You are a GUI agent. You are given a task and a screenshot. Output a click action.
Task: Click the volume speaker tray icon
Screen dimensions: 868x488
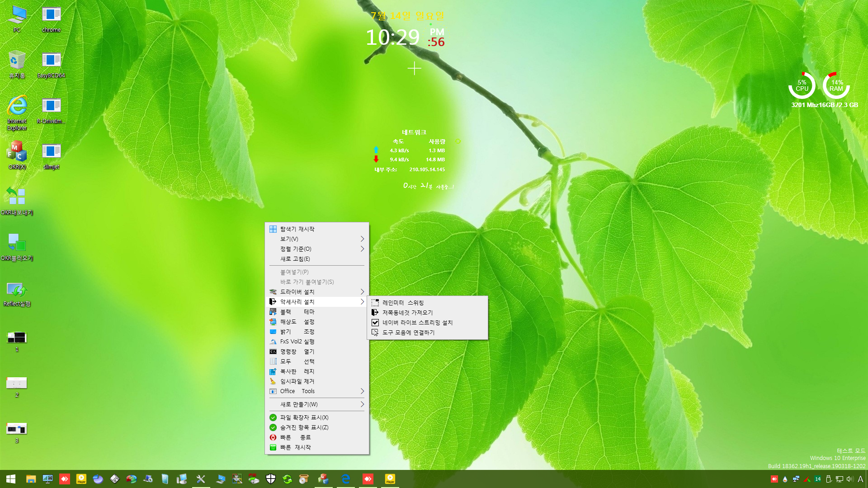point(850,479)
